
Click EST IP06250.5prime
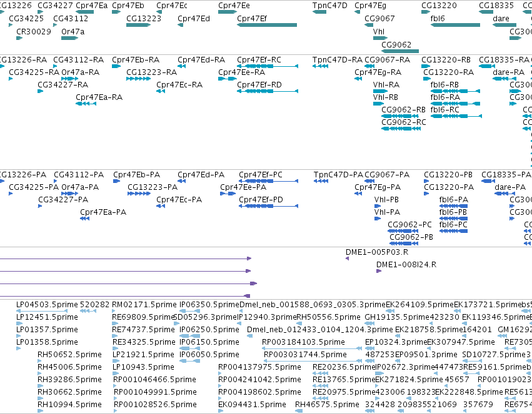(189, 336)
